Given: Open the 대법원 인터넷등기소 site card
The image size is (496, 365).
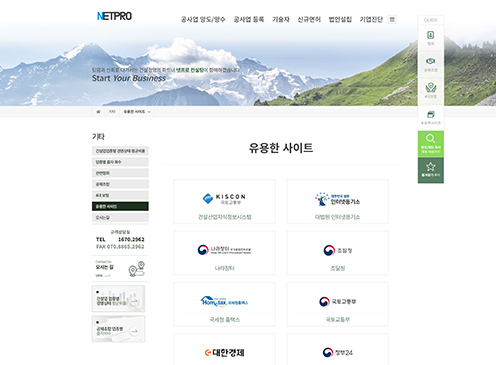Looking at the screenshot, I should pos(338,202).
